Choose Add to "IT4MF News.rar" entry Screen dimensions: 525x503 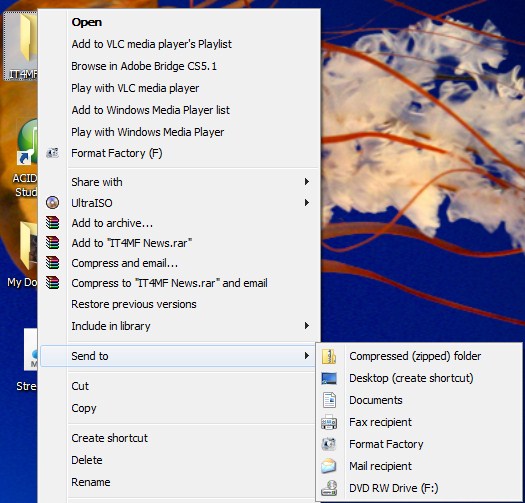[179, 243]
